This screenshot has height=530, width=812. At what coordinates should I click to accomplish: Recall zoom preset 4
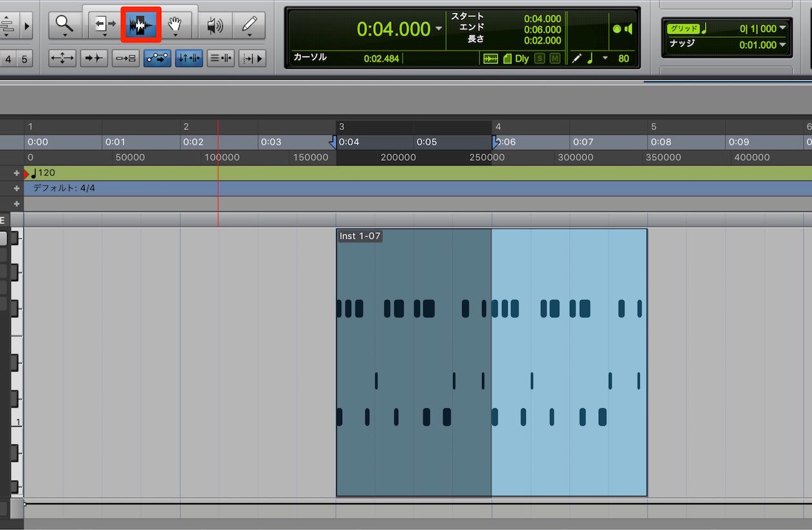coord(8,59)
